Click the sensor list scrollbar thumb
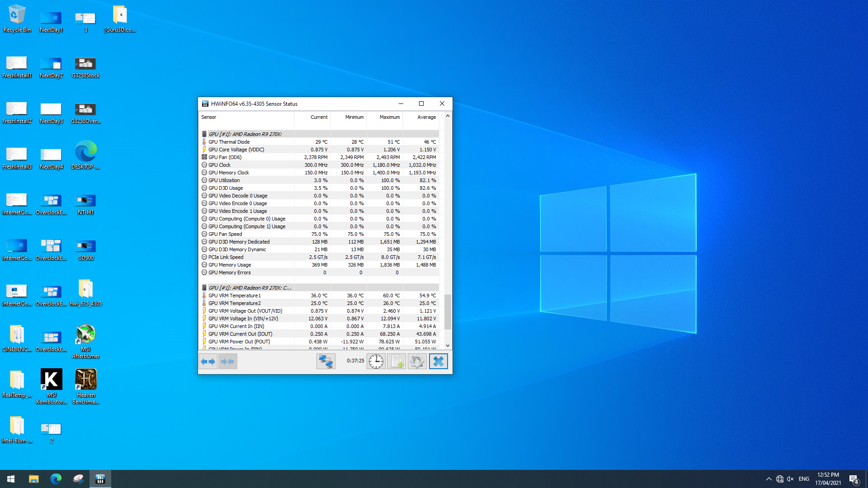The height and width of the screenshot is (488, 868). click(448, 312)
